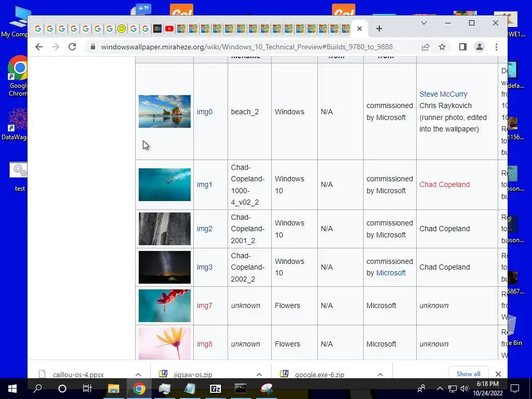Open Task View on taskbar

pos(87,389)
